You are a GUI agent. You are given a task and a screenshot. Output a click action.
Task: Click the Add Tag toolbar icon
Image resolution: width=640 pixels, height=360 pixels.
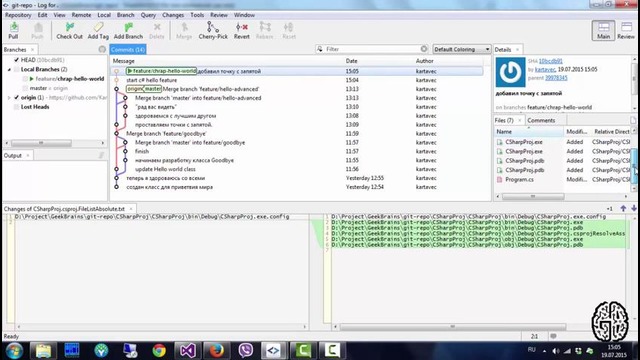pos(98,31)
